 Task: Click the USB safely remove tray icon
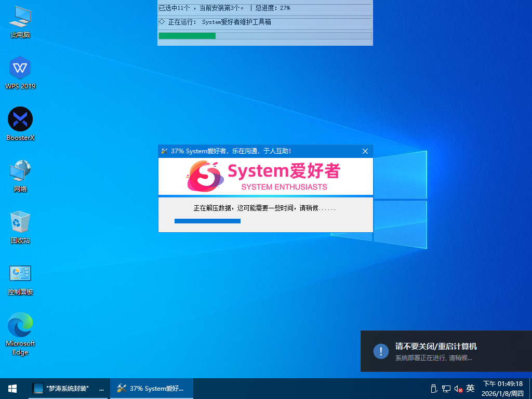(434, 389)
